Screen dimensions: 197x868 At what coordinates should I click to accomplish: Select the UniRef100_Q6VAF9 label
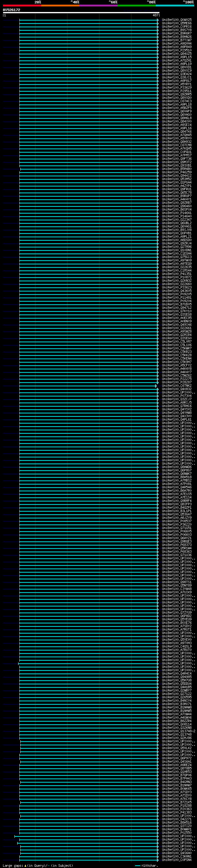pyautogui.click(x=177, y=111)
